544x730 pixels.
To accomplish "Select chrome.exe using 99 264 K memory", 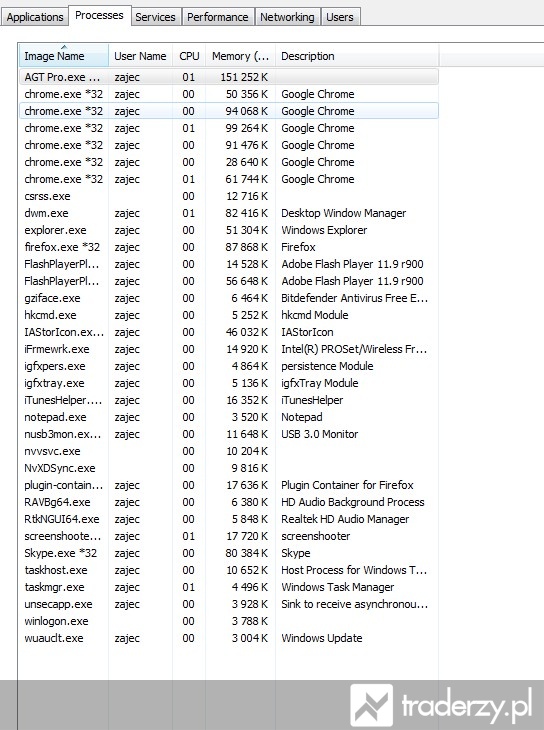I will 229,128.
